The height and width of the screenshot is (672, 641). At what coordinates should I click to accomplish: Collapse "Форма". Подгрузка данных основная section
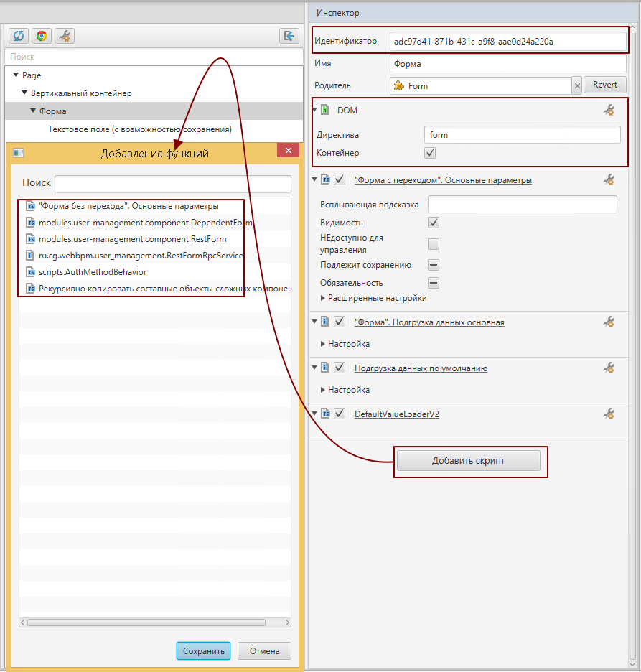click(314, 321)
